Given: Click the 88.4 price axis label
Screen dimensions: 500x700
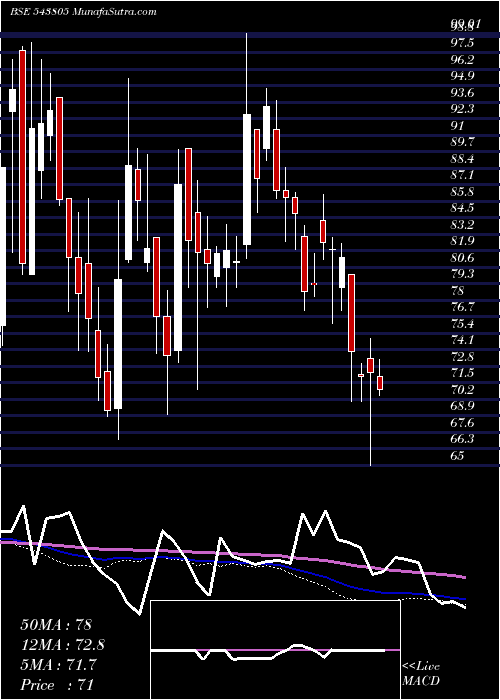Looking at the screenshot, I should (462, 158).
